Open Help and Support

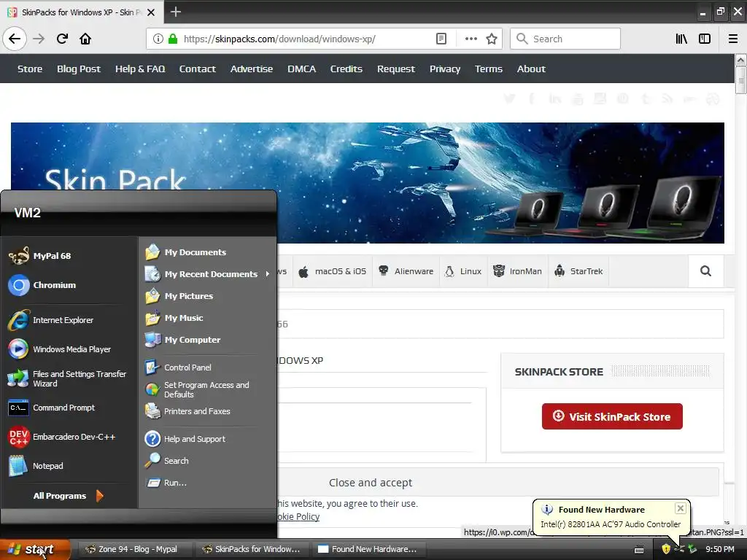185,438
